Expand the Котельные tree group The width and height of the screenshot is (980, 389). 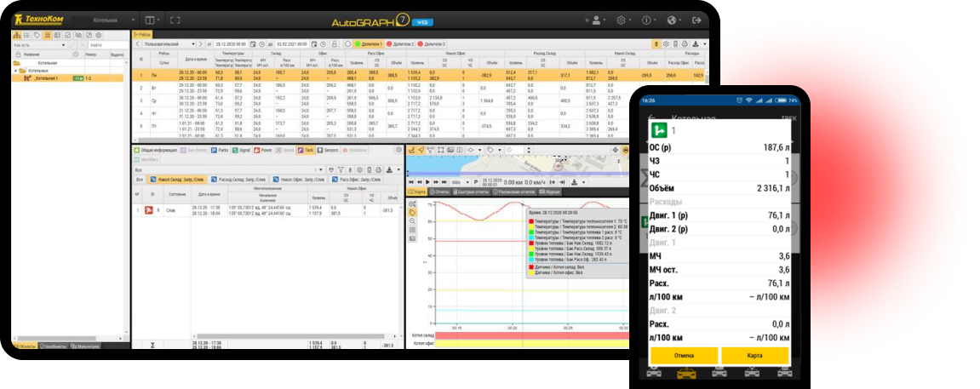(17, 71)
